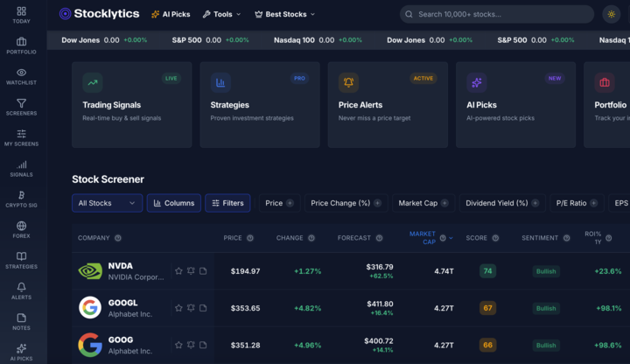Click the Price column header
This screenshot has width=630, height=364.
click(x=233, y=238)
